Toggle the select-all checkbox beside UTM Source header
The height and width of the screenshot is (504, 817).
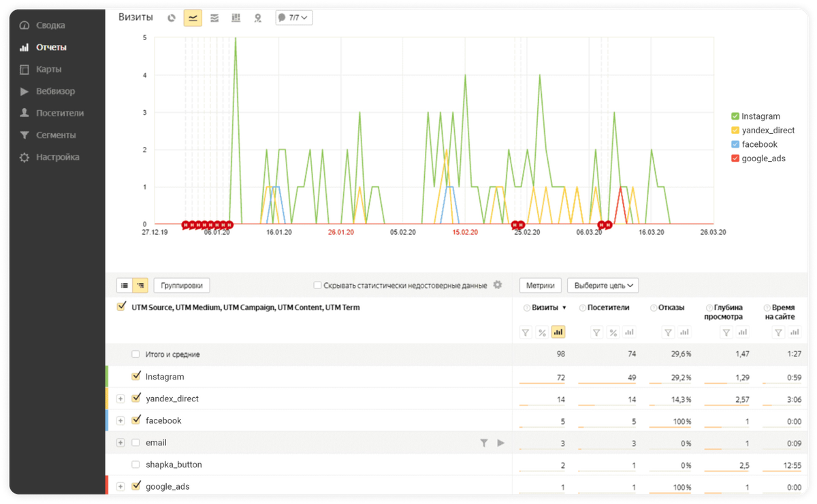pos(121,307)
